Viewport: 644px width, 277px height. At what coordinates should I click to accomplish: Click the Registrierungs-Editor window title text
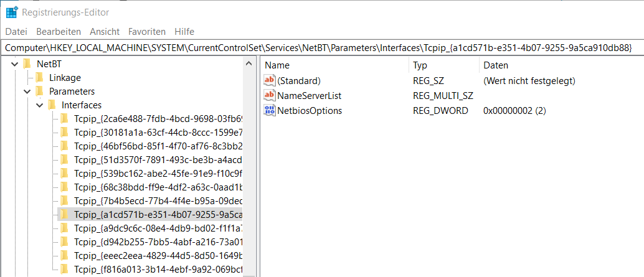(x=65, y=12)
